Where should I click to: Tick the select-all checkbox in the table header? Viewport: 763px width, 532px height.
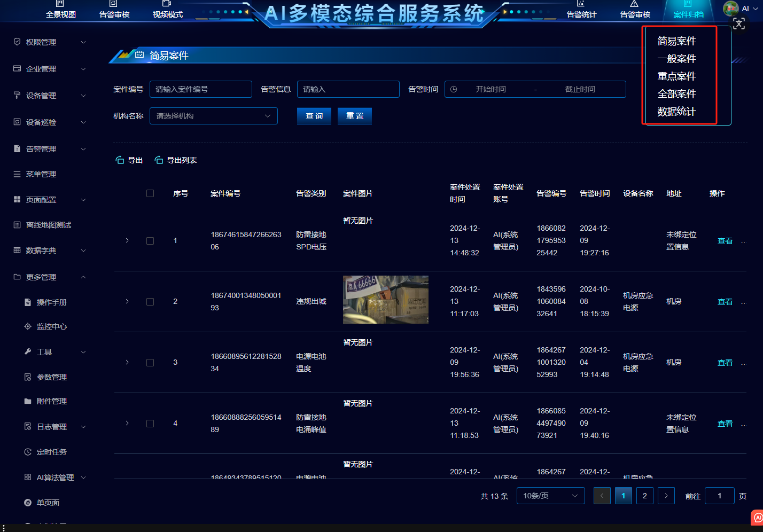point(150,193)
